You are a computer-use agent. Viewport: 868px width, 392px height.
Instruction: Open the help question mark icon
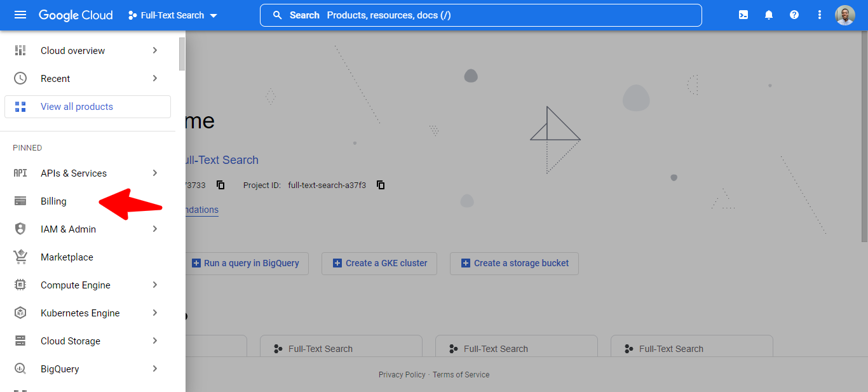794,15
